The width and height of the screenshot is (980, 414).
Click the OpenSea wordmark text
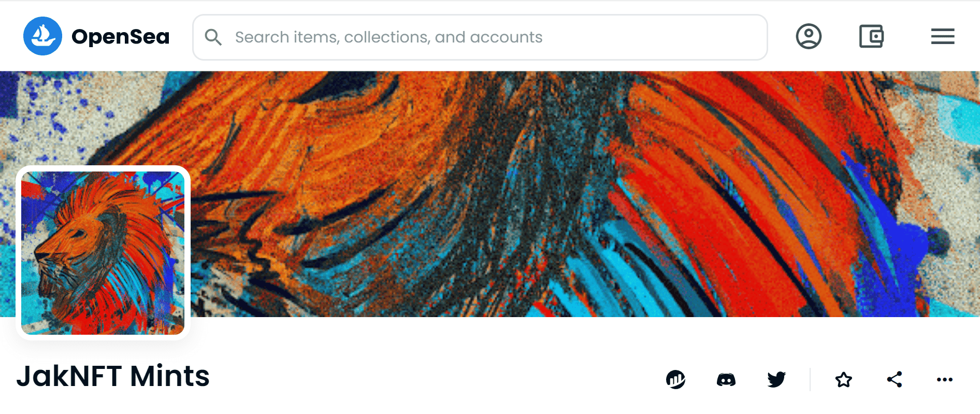[121, 37]
